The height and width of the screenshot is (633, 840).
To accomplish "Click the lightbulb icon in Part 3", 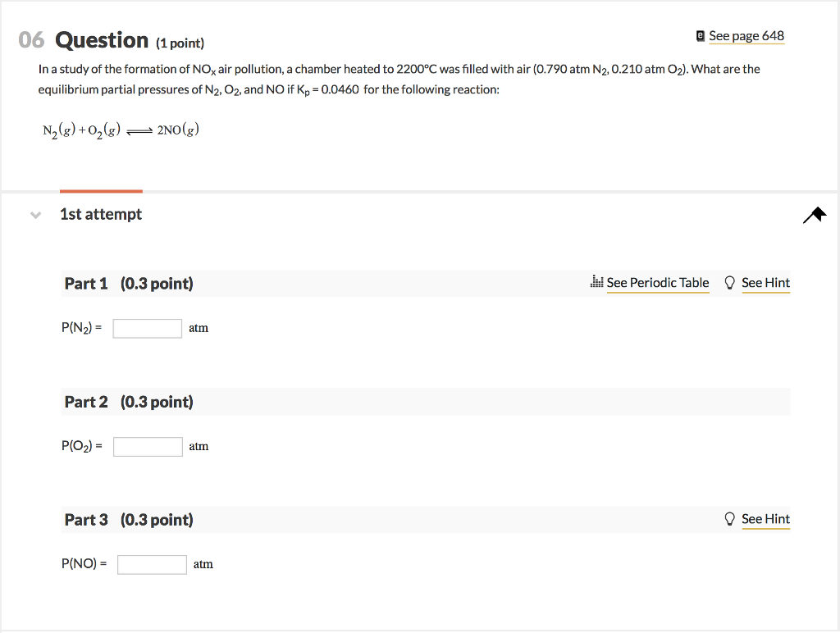I will [x=729, y=519].
